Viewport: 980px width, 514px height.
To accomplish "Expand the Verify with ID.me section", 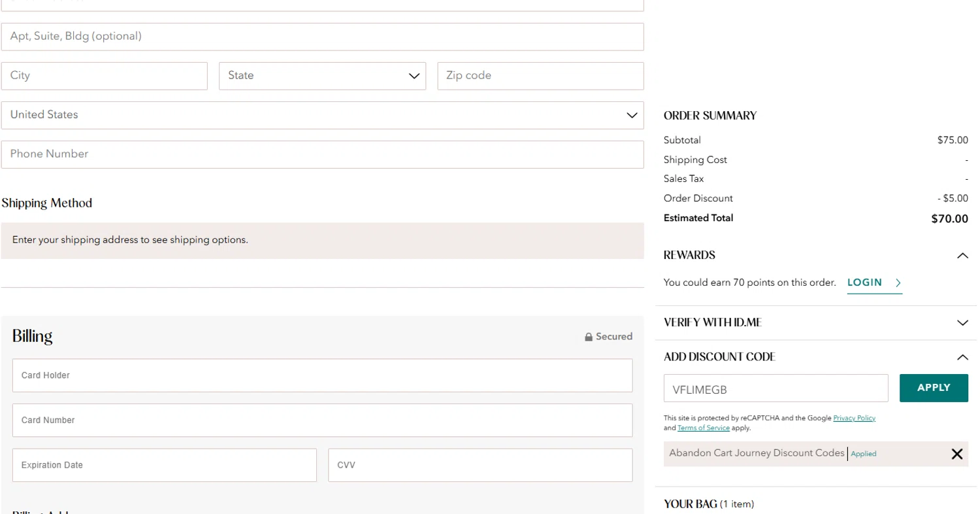I will pyautogui.click(x=962, y=322).
